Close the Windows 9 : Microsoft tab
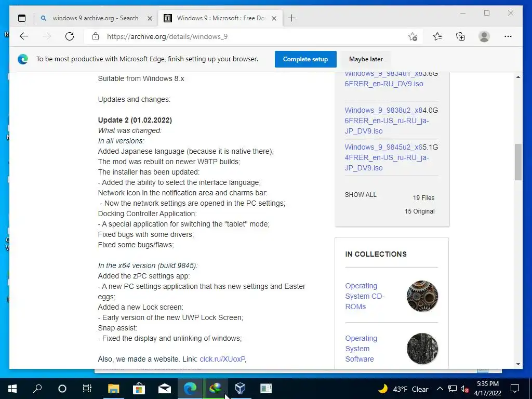 274,18
